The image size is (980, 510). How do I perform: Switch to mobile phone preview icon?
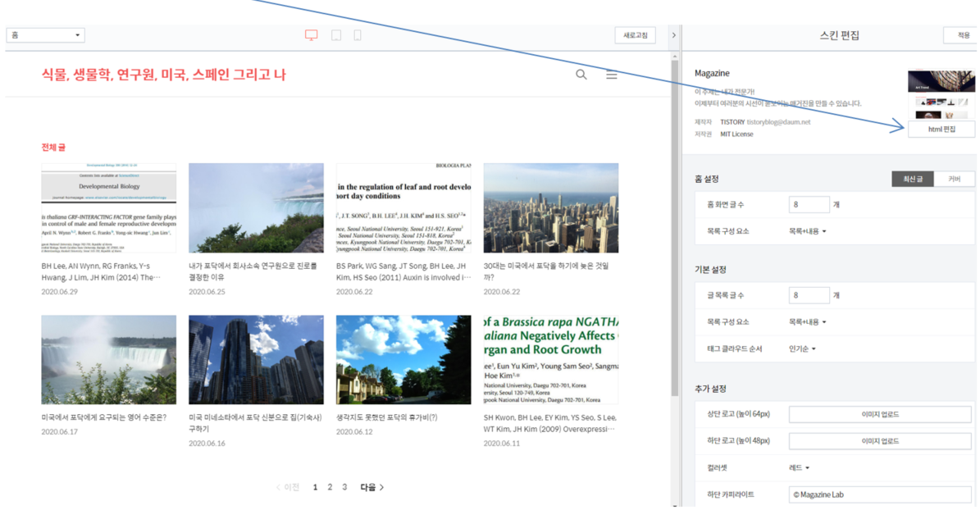358,35
